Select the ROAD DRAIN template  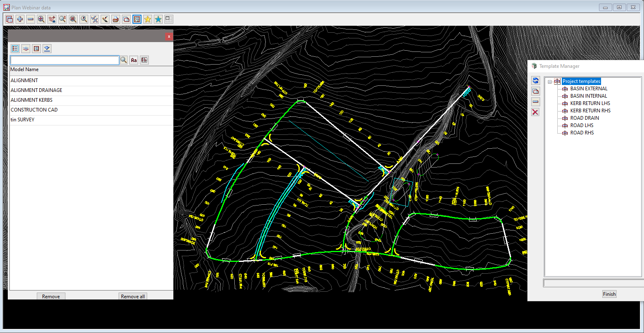584,118
